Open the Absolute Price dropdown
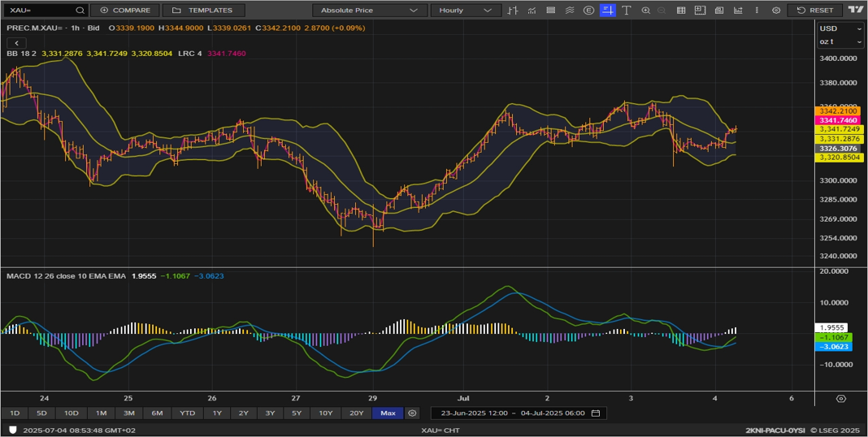The image size is (868, 437). tap(370, 10)
